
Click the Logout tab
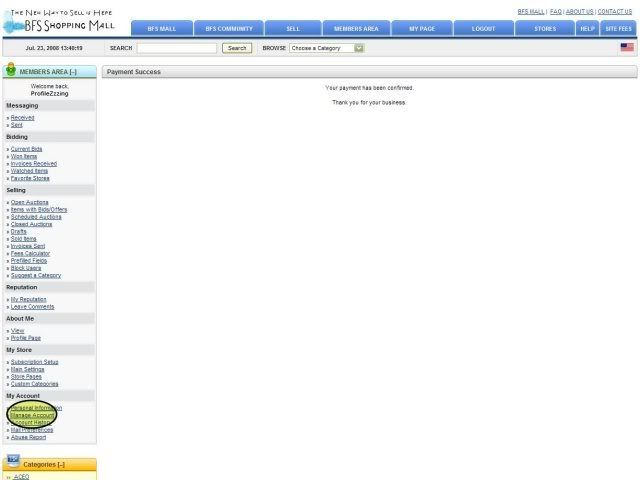483,29
